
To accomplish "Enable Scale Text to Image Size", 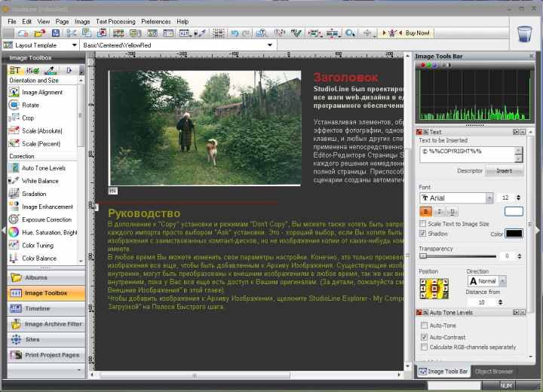I will 423,224.
